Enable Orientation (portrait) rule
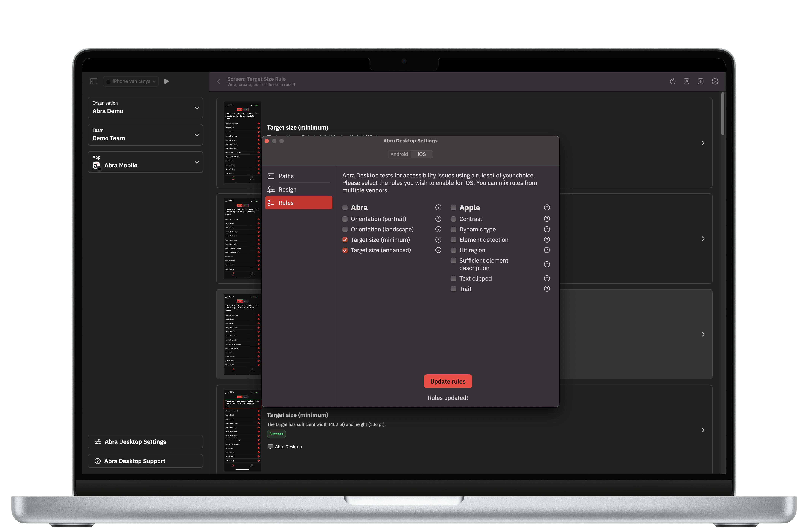Image resolution: width=808 pixels, height=532 pixels. [x=345, y=219]
